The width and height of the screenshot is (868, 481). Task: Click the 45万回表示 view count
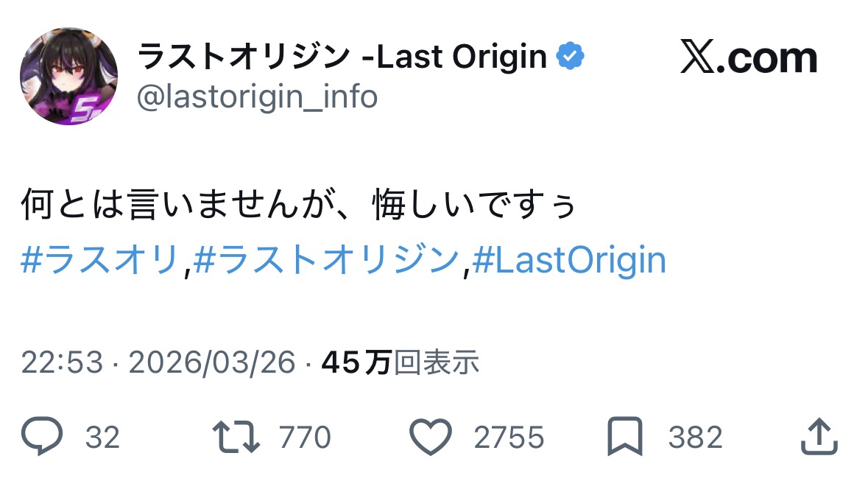click(x=401, y=362)
